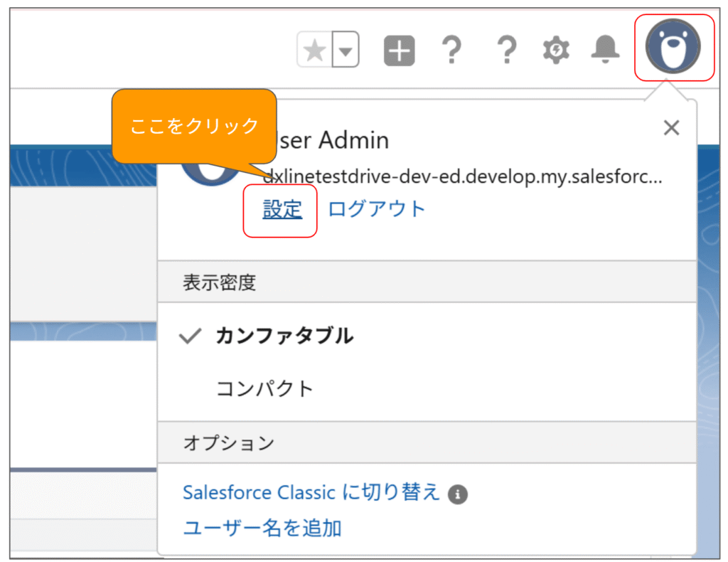Screen dimensions: 728x562
Task: Click the ログアウト link
Action: pos(376,209)
